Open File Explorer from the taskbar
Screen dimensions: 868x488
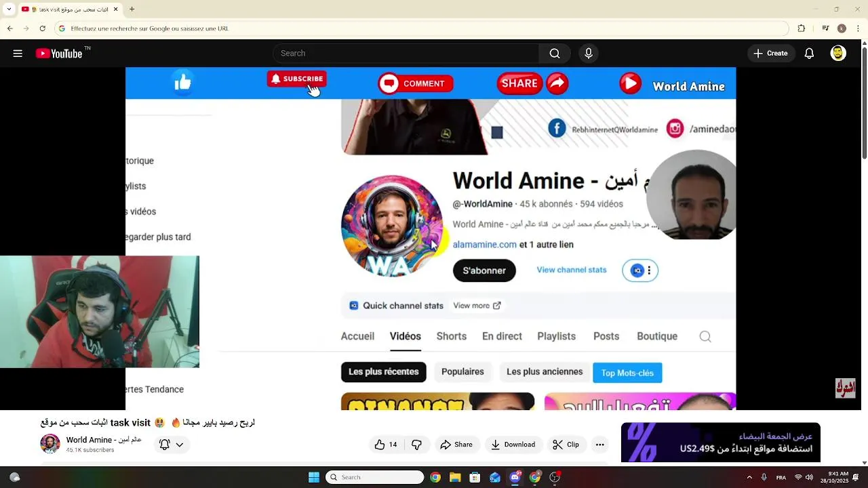click(x=455, y=477)
